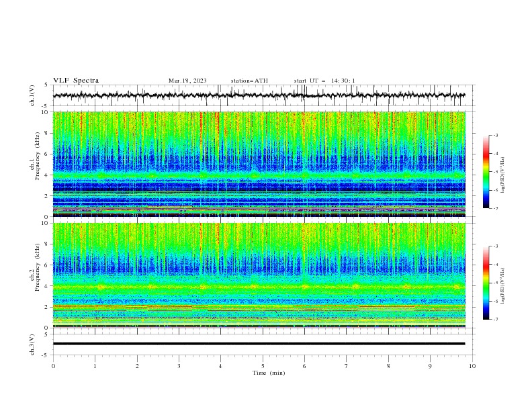This screenshot has height=411, width=532.
Task: Click the upper colorbar 'log(PSD)(V²/Hz)' label
Action: pos(503,175)
